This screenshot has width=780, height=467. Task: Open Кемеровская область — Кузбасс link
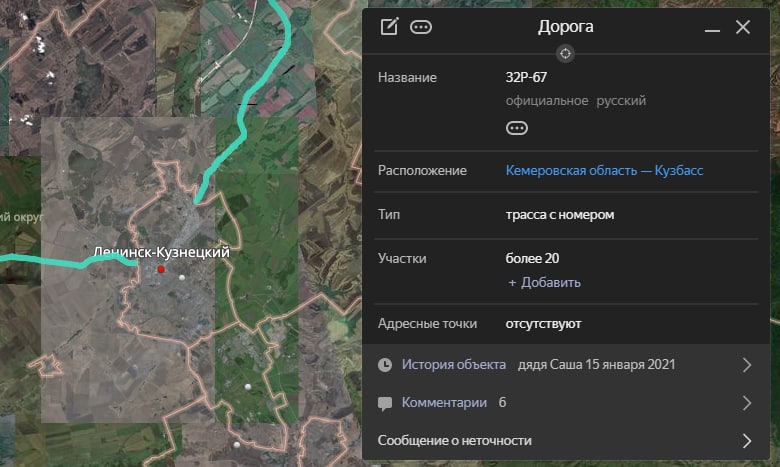[x=604, y=171]
